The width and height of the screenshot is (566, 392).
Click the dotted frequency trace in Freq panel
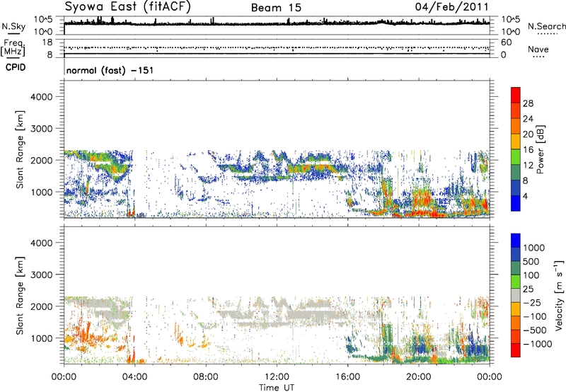[277, 47]
